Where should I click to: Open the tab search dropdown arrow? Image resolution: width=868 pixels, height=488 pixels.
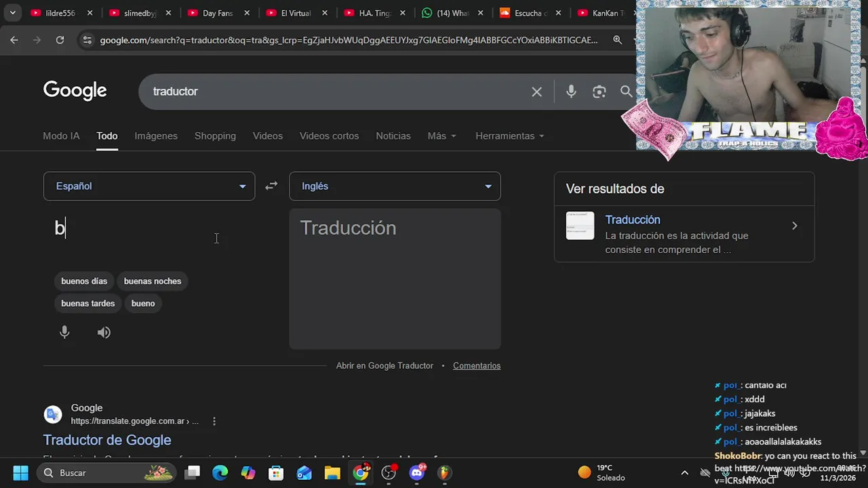[x=12, y=13]
